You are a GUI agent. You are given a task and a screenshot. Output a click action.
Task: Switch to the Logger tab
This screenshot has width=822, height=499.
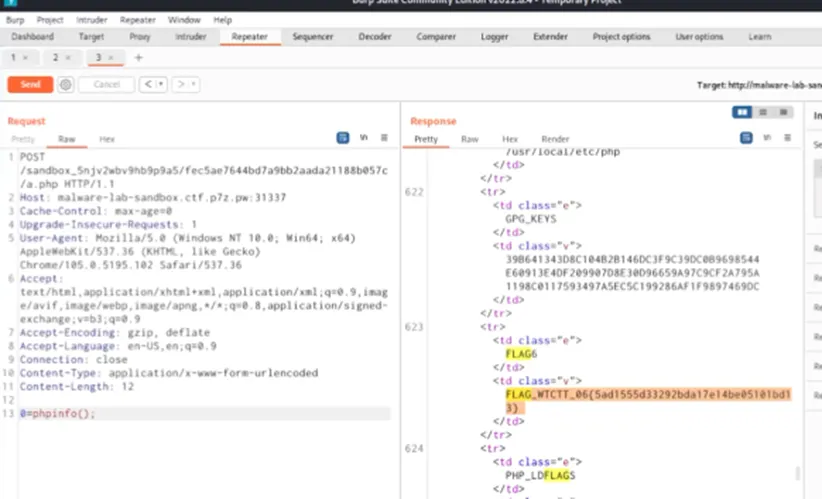coord(494,37)
